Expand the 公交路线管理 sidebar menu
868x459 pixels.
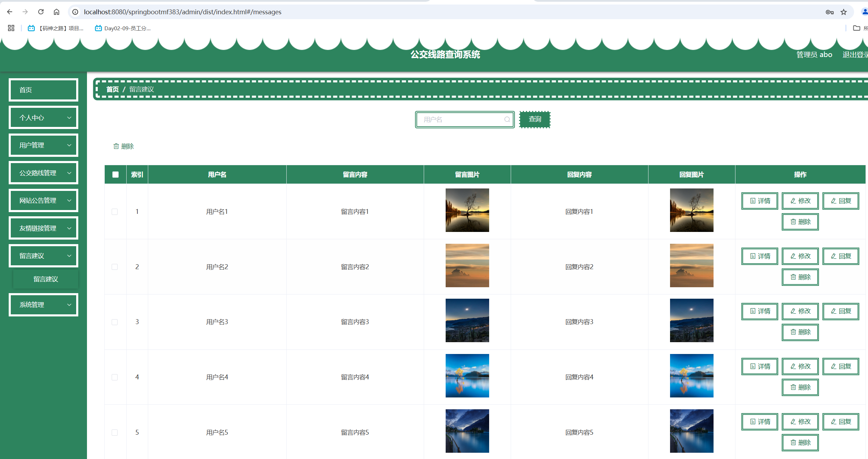click(43, 173)
